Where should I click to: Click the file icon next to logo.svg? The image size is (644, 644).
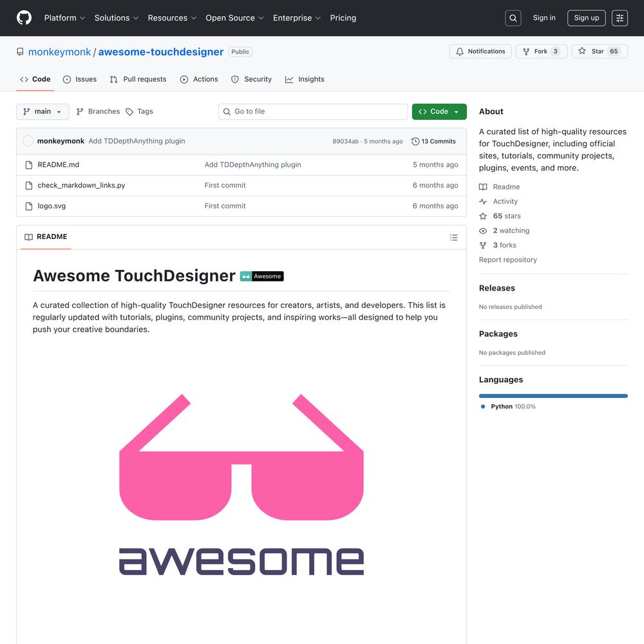pyautogui.click(x=29, y=206)
